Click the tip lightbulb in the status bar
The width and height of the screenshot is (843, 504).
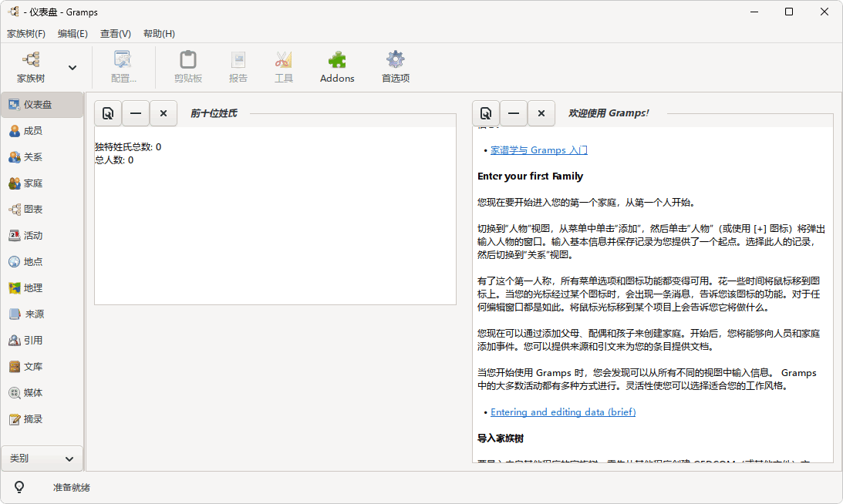coord(19,486)
